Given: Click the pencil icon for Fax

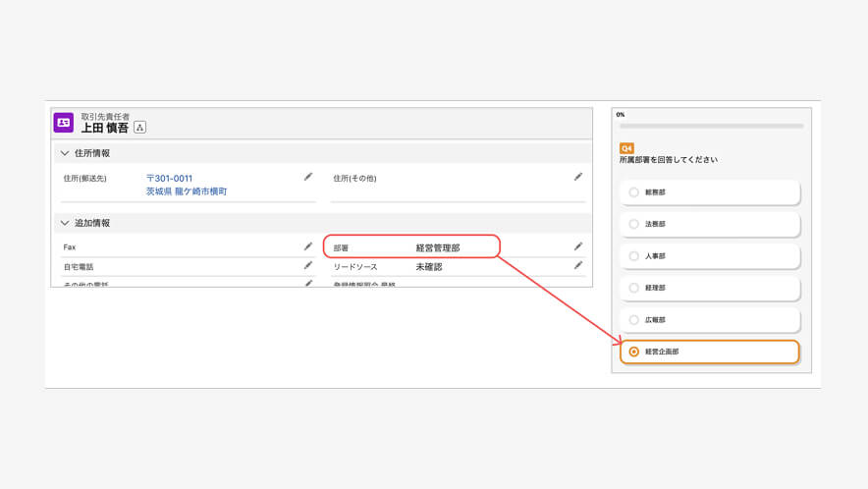Looking at the screenshot, I should coord(308,246).
